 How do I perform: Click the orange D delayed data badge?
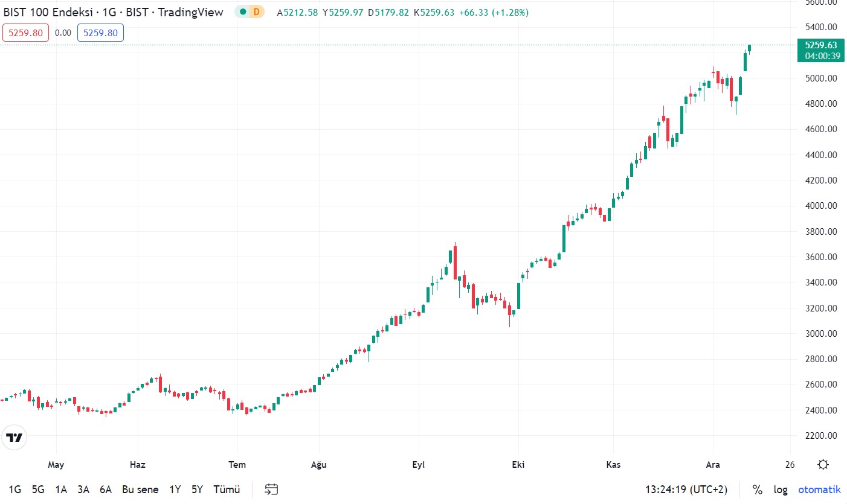[257, 12]
